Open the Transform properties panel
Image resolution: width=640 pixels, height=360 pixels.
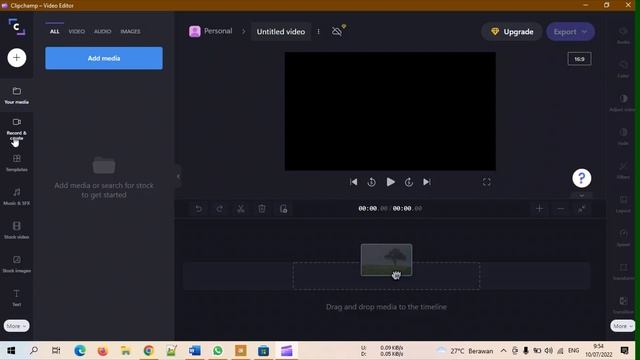(x=623, y=271)
